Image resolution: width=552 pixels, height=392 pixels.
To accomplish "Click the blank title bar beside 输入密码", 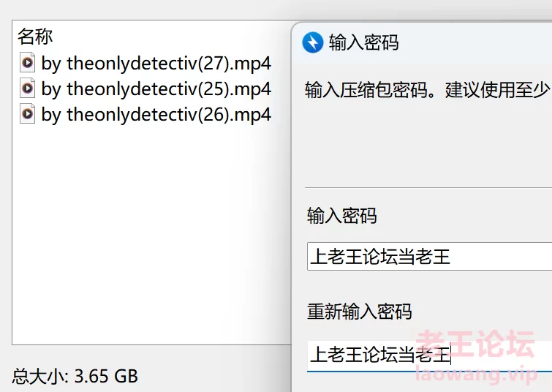I will [x=475, y=42].
